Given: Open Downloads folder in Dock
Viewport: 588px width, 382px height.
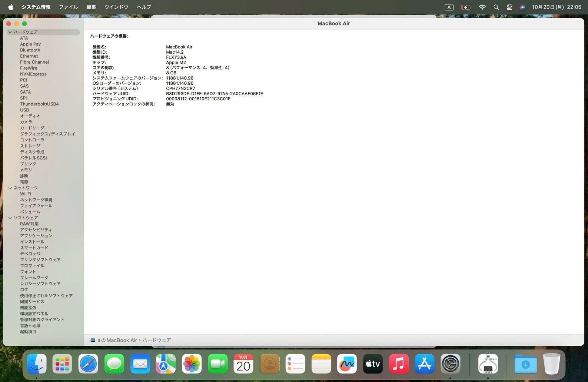Looking at the screenshot, I should click(525, 364).
